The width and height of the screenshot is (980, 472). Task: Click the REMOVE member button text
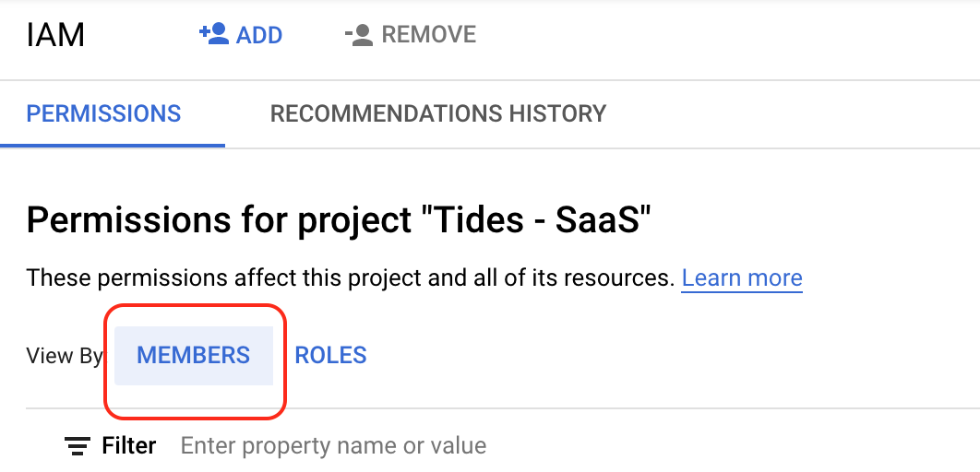tap(429, 34)
